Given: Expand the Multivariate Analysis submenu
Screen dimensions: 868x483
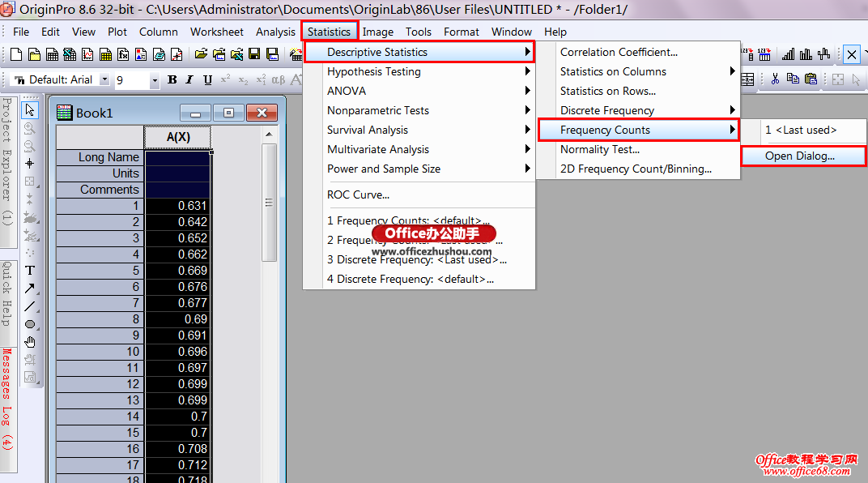Looking at the screenshot, I should [419, 149].
